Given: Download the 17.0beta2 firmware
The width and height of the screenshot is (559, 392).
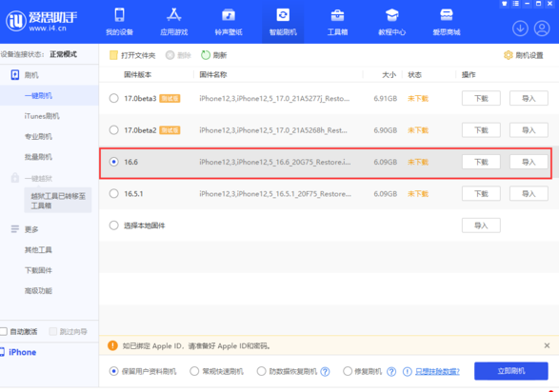Looking at the screenshot, I should tap(481, 130).
